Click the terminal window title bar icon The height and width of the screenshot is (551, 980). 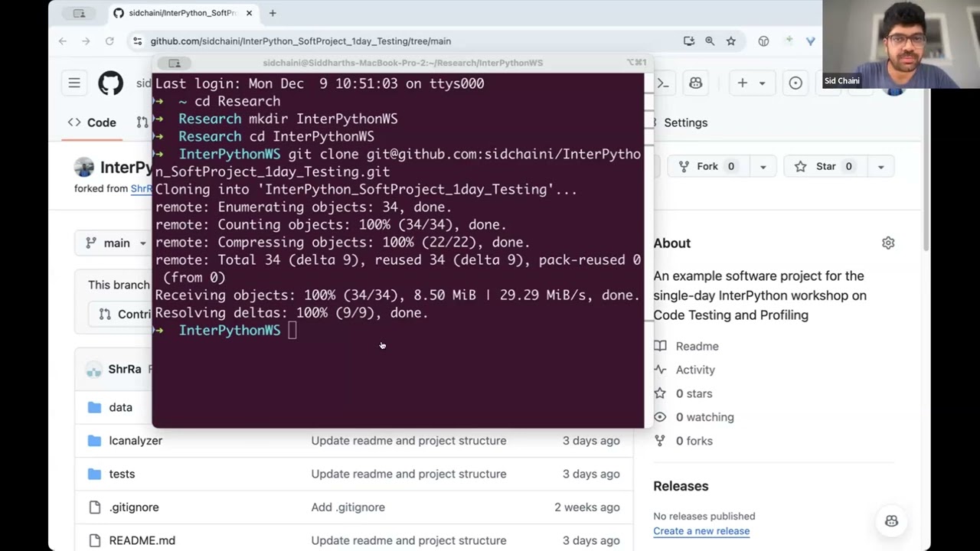175,63
